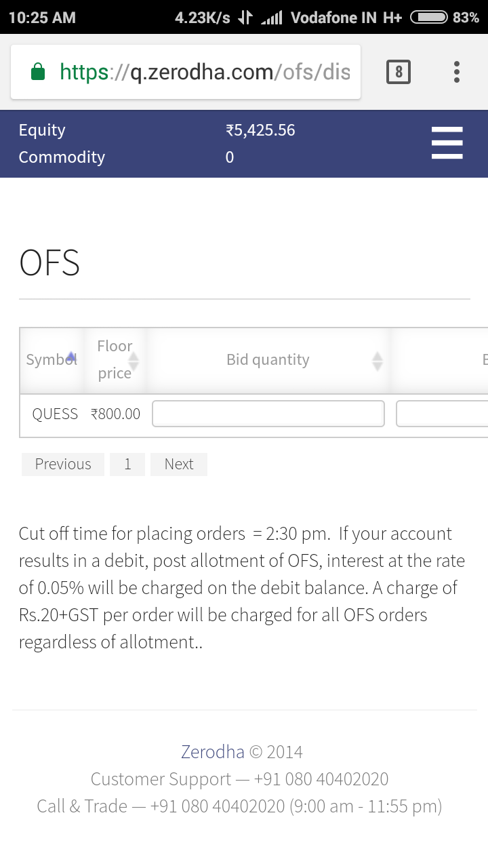Open the hamburger navigation menu

coord(447,143)
